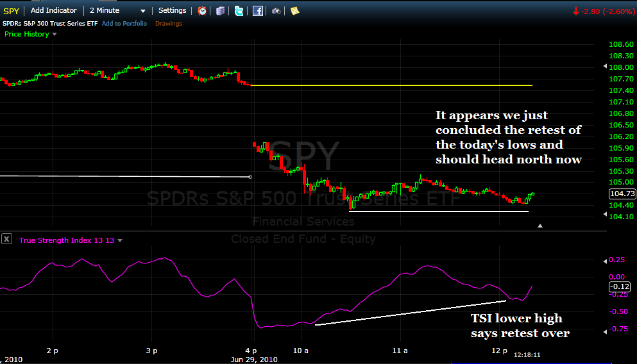Select the white support line under the lows
This screenshot has width=637, height=364.
coord(439,211)
